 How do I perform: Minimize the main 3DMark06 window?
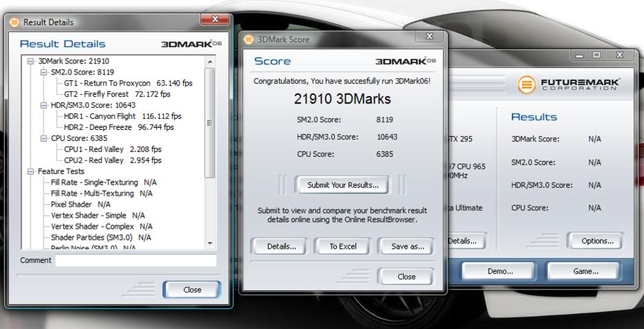coord(579,55)
